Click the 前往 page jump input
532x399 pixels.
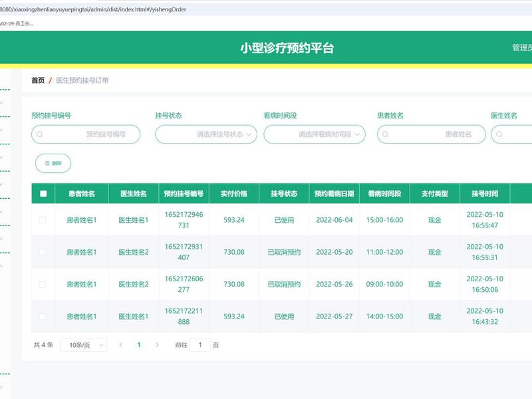tap(200, 345)
